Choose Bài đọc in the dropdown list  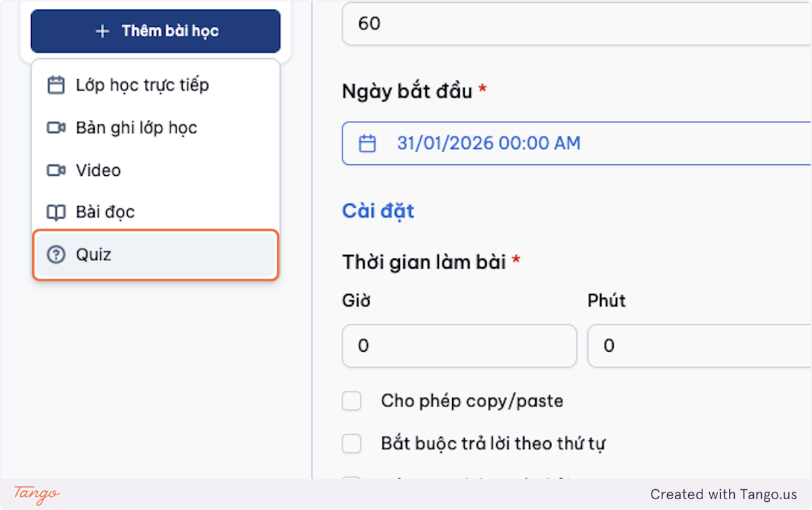(x=156, y=212)
